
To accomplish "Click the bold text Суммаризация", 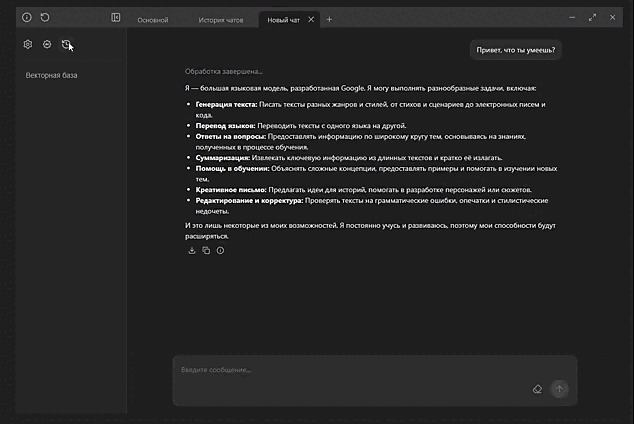I will [223, 158].
